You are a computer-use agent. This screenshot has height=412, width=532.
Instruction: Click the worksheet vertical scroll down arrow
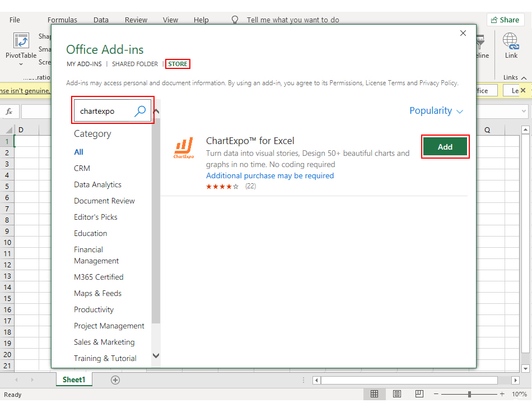point(525,368)
